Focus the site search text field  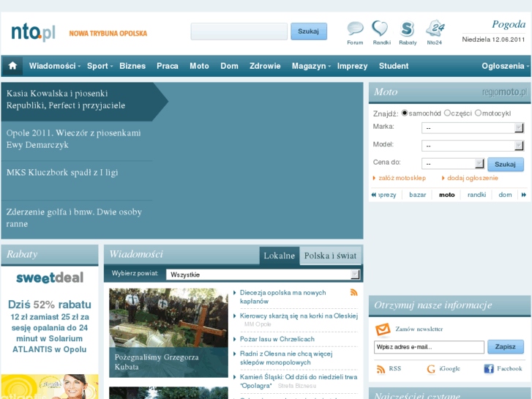click(x=239, y=31)
